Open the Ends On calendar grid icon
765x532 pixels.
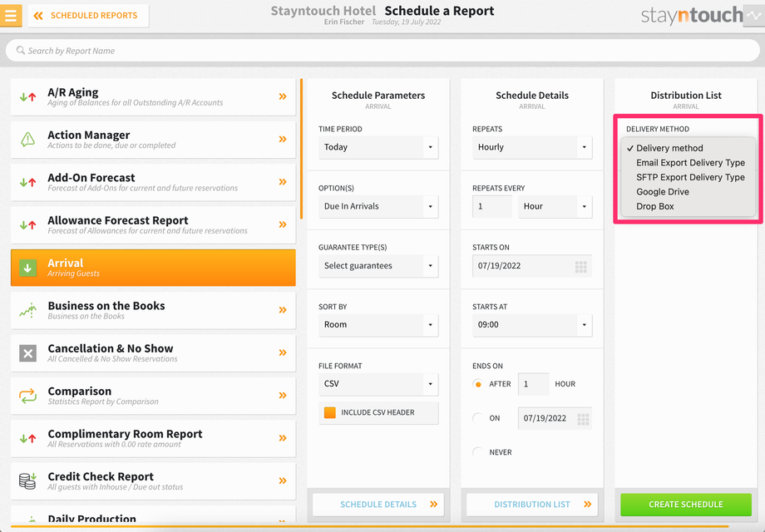[583, 419]
